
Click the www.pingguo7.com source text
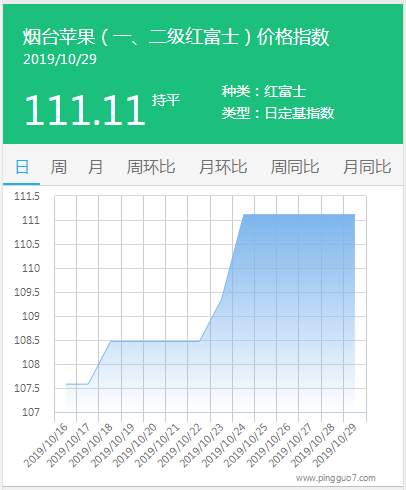pyautogui.click(x=336, y=478)
